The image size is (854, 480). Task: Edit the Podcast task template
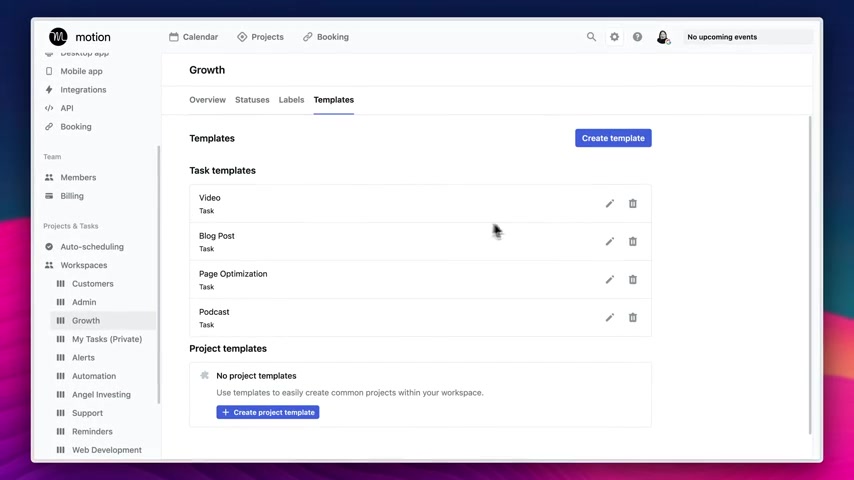pos(609,317)
